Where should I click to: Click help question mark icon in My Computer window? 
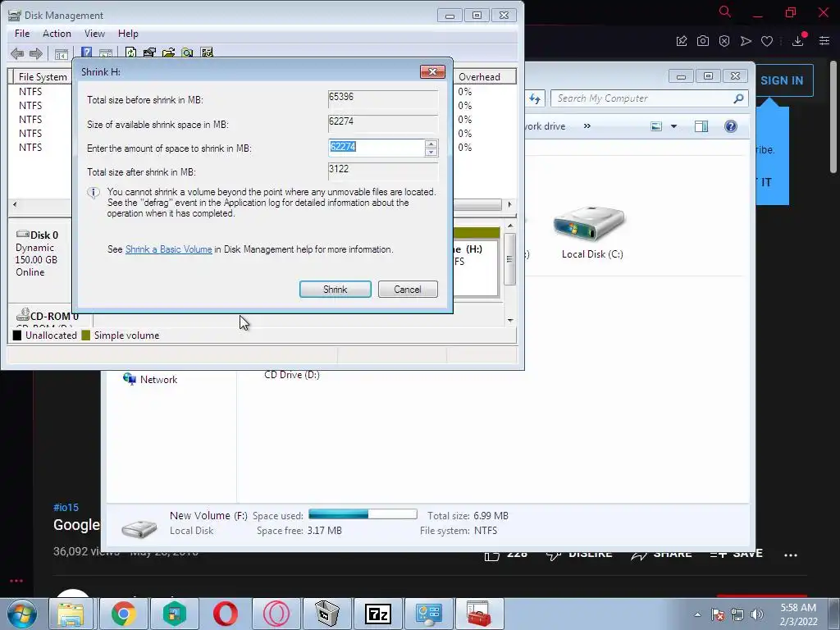730,126
